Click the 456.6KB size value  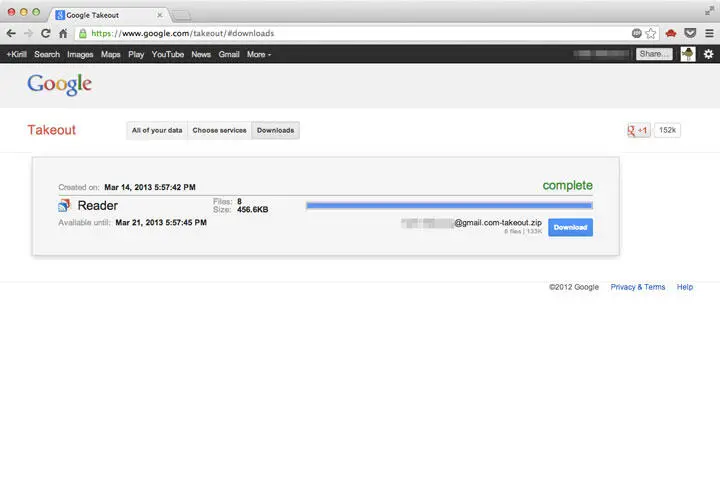253,210
